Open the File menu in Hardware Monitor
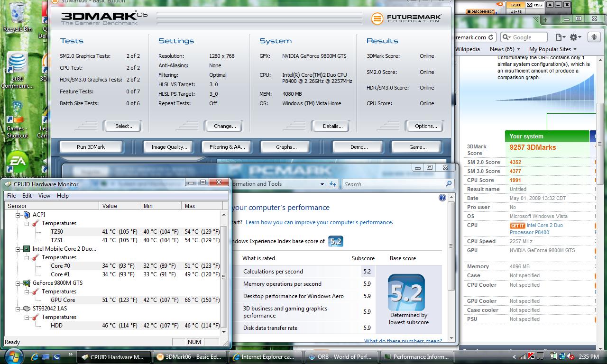 tap(11, 195)
